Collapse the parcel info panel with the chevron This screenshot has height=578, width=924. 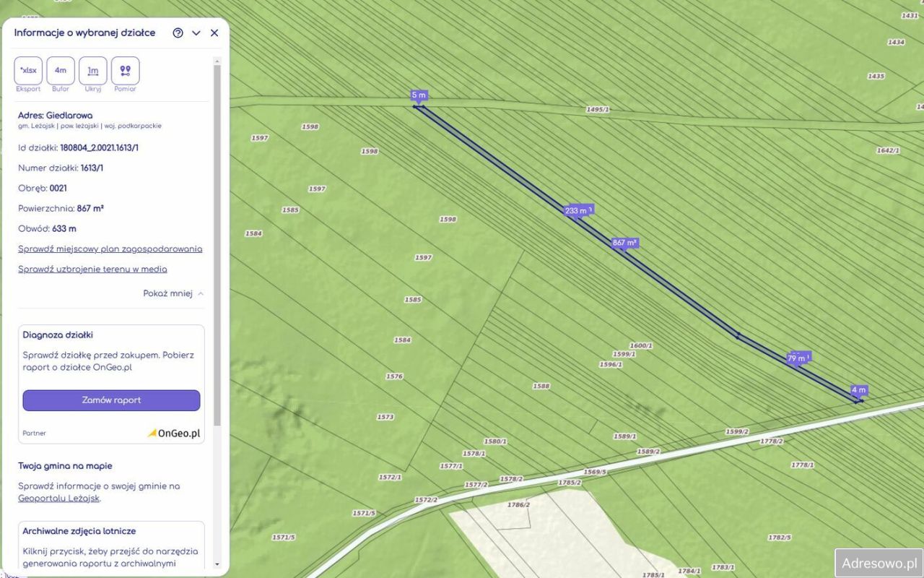pos(196,33)
